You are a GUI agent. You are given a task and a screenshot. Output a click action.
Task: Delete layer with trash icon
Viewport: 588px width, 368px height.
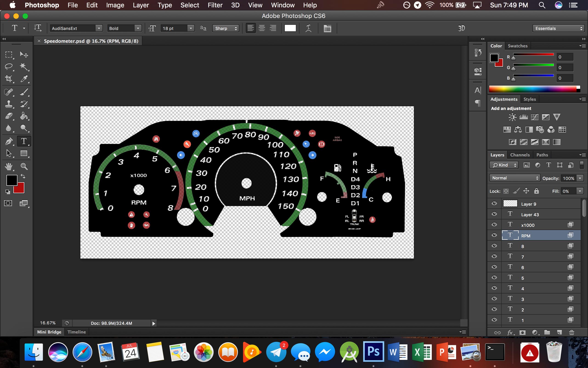coord(572,332)
